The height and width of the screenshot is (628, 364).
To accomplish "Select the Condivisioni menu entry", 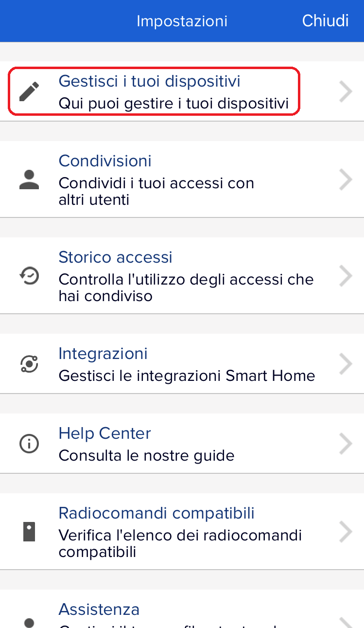I will click(105, 161).
